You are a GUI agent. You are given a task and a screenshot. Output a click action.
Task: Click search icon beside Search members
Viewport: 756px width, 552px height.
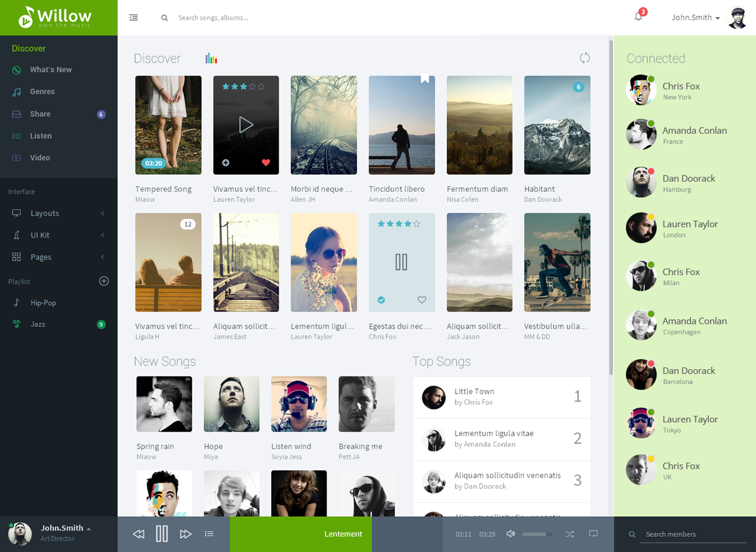click(x=632, y=534)
